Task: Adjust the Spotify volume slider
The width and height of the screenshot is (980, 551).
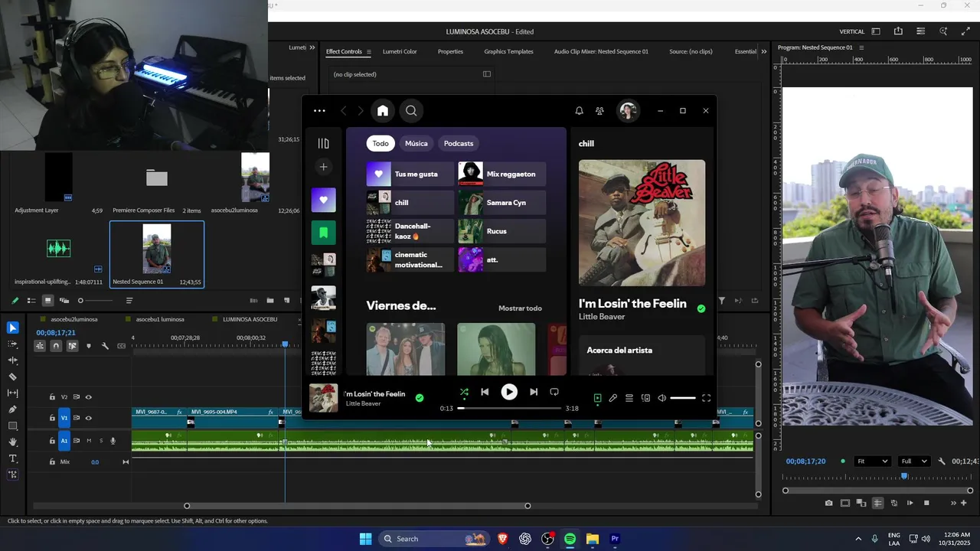Action: pyautogui.click(x=682, y=398)
